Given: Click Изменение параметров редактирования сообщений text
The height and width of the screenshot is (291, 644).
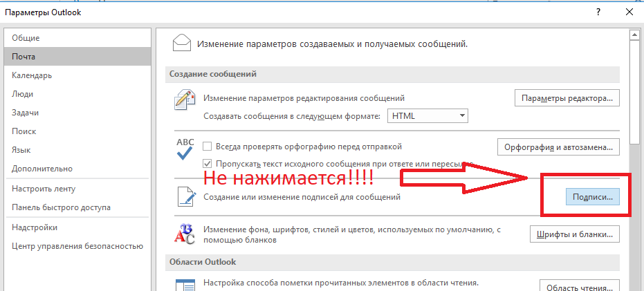Looking at the screenshot, I should pyautogui.click(x=304, y=99).
